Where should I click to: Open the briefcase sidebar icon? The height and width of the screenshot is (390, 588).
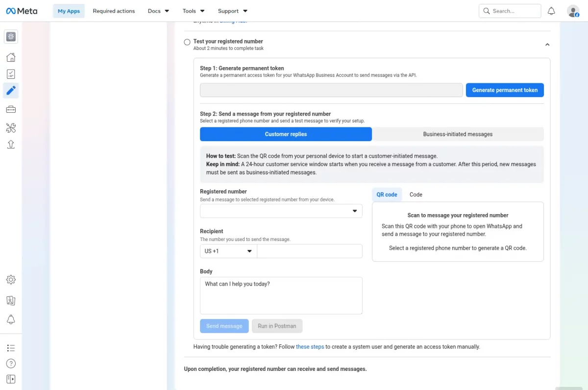point(11,109)
